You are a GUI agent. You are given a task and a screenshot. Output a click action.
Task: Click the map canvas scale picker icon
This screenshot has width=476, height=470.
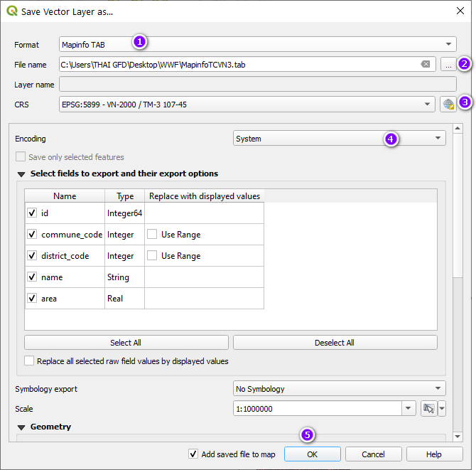428,408
